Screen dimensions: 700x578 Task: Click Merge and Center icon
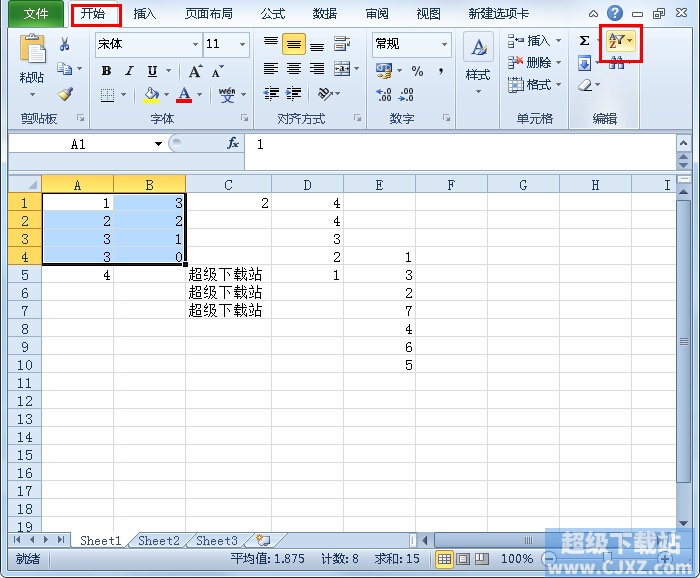click(x=342, y=69)
